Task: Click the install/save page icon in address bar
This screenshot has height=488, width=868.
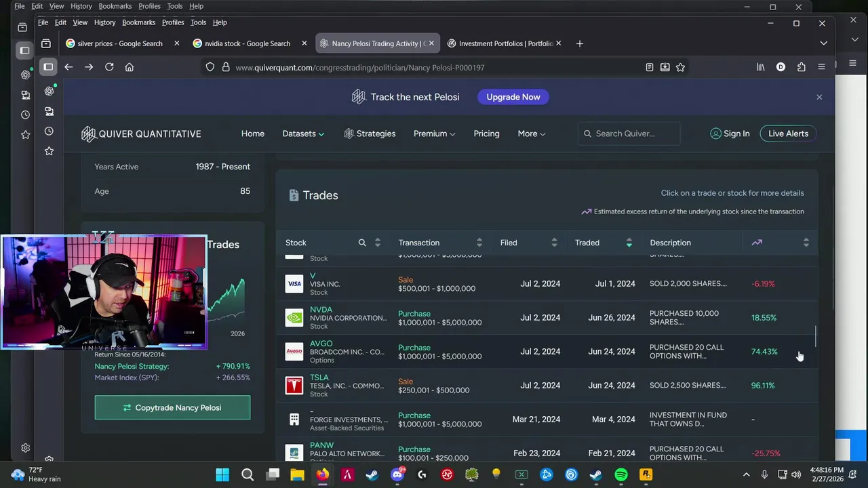Action: [665, 67]
